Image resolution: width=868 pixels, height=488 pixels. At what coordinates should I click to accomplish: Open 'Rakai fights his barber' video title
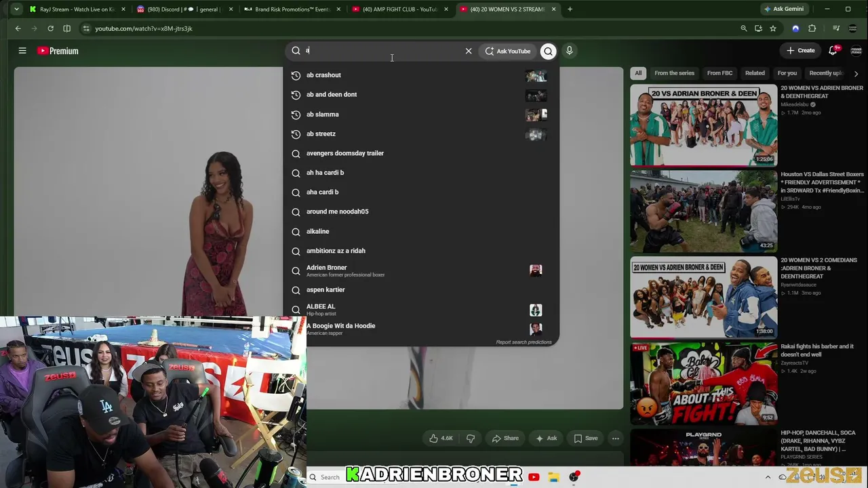click(817, 350)
